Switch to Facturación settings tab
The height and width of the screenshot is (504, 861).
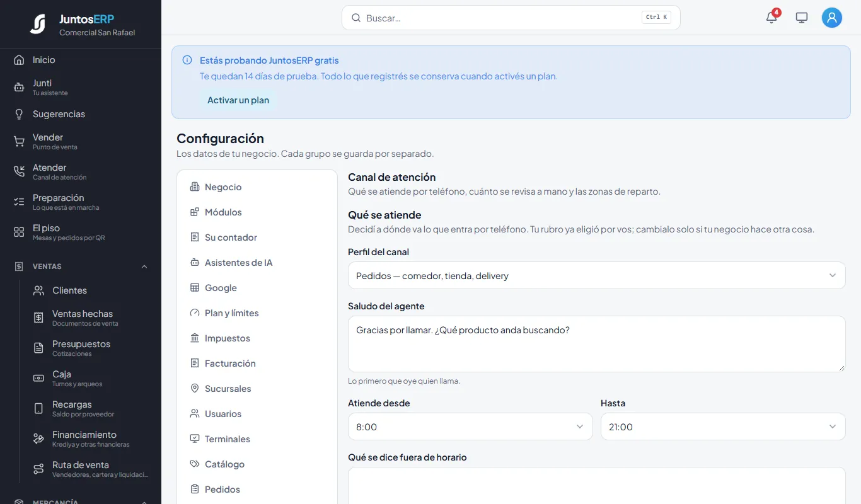click(257, 364)
